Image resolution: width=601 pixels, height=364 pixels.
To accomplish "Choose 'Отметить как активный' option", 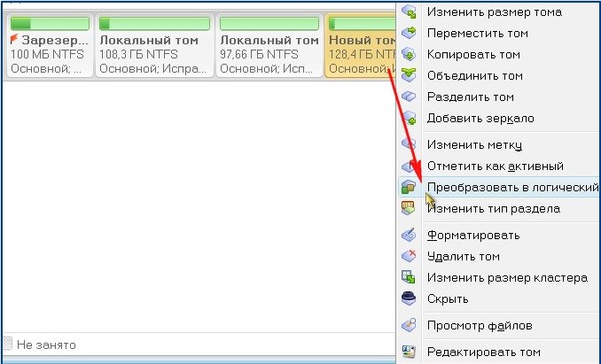I will 495,166.
